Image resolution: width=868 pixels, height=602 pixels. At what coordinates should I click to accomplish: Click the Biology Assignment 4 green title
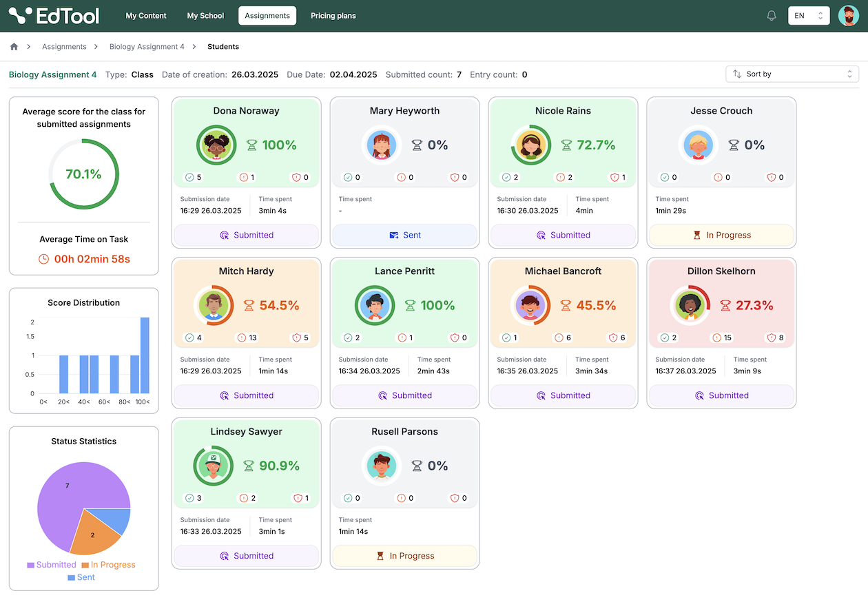53,74
